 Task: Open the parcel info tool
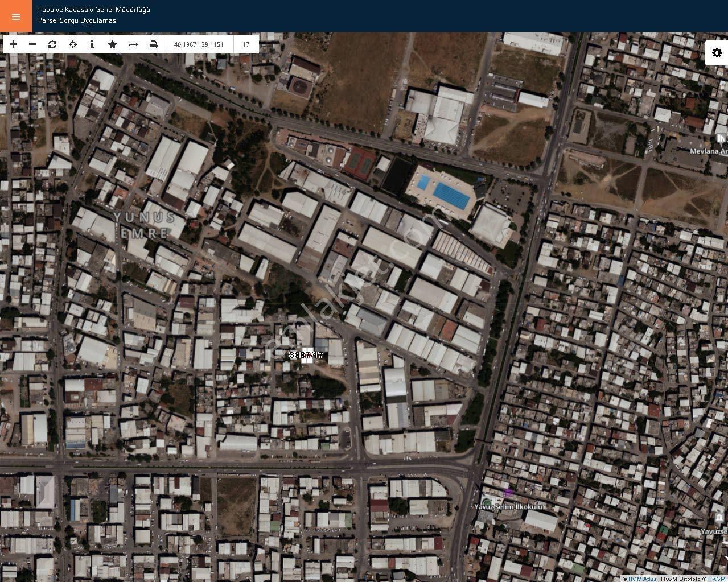coord(92,44)
